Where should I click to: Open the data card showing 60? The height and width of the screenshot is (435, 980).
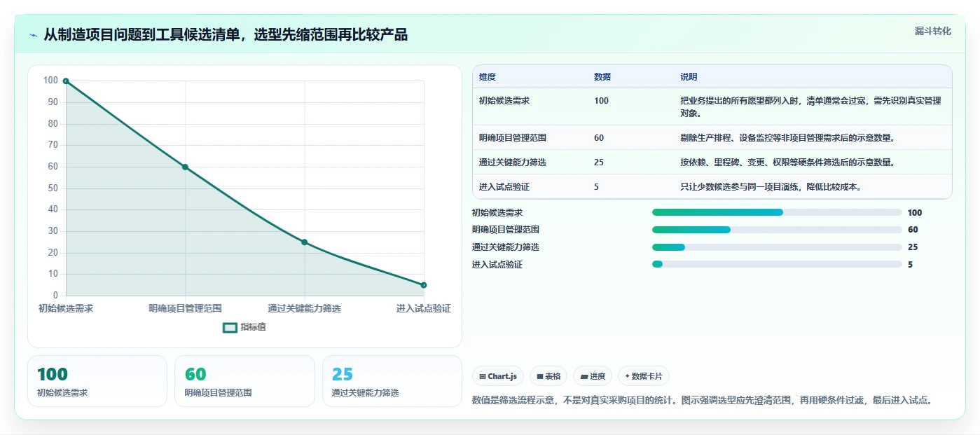[244, 381]
